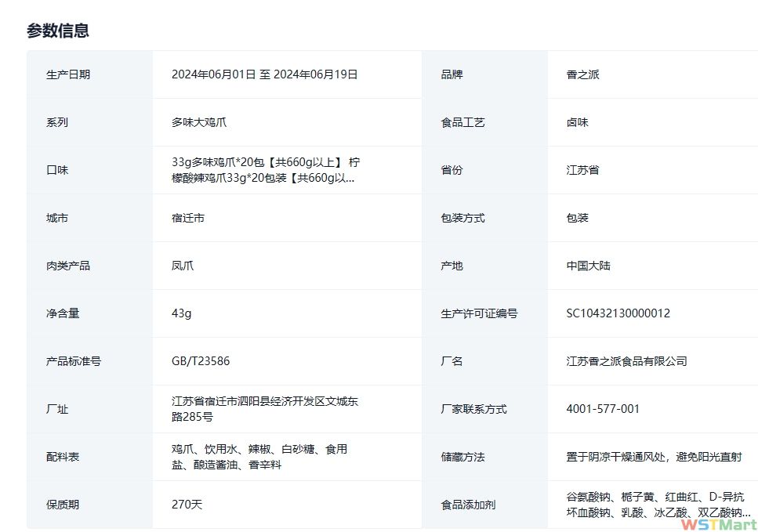Expand the truncated 食品添加剂 additives list
758x532 pixels.
[x=658, y=505]
